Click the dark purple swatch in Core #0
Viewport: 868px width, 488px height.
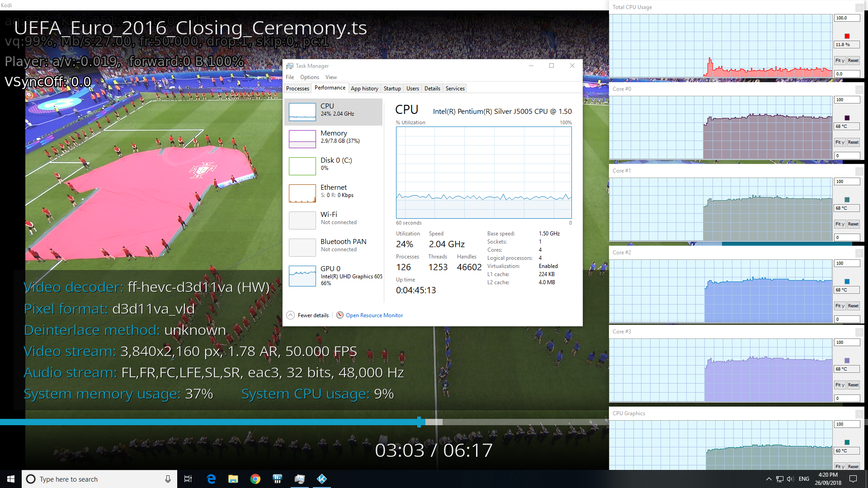pyautogui.click(x=847, y=118)
